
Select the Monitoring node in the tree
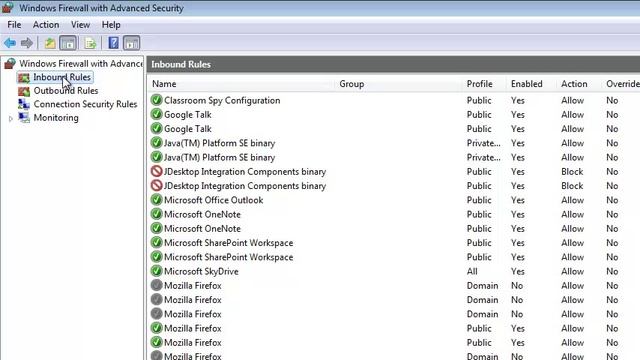(56, 118)
